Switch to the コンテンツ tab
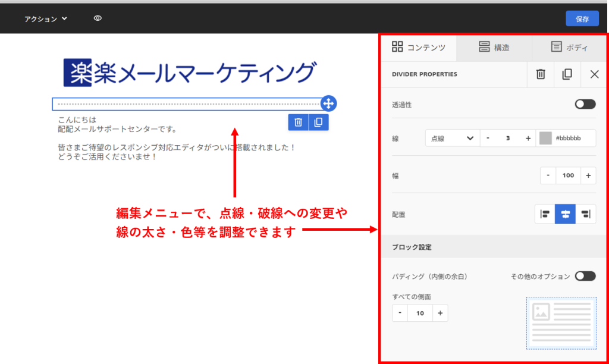This screenshot has width=609, height=364. tap(419, 48)
